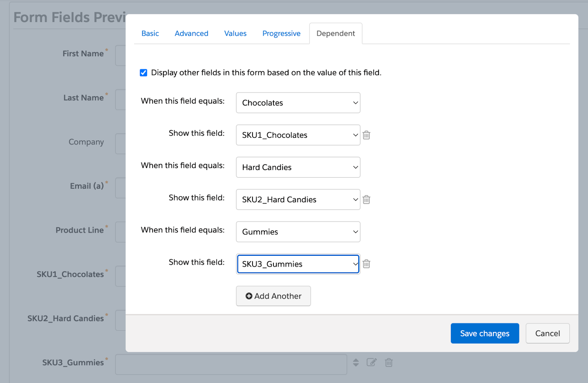Image resolution: width=588 pixels, height=383 pixels.
Task: Delete the SKU2_Hard Candies dependent field row
Action: tap(366, 200)
